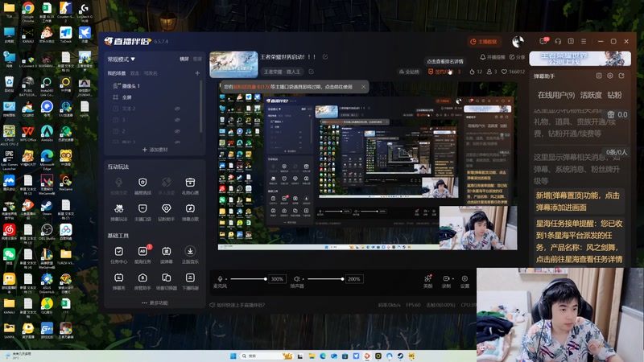Open 弹幕点歌 song request tool
644x362 pixels.
pos(190,212)
